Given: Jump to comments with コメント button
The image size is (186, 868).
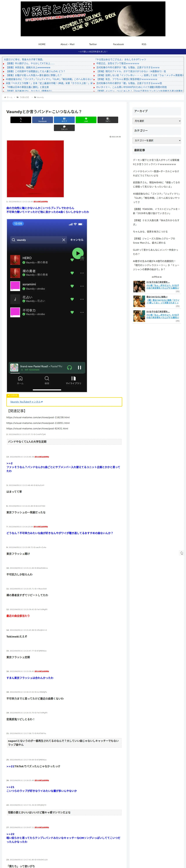Looking at the screenshot, I should coord(64,128).
